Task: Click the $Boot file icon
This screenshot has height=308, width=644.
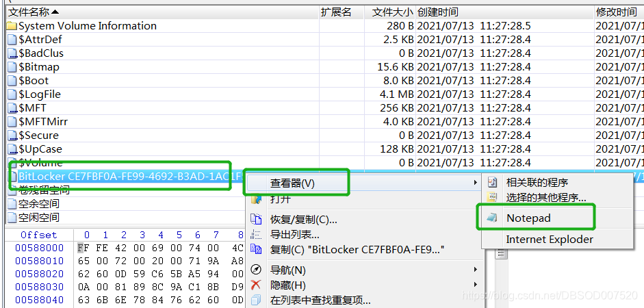Action: (x=13, y=81)
